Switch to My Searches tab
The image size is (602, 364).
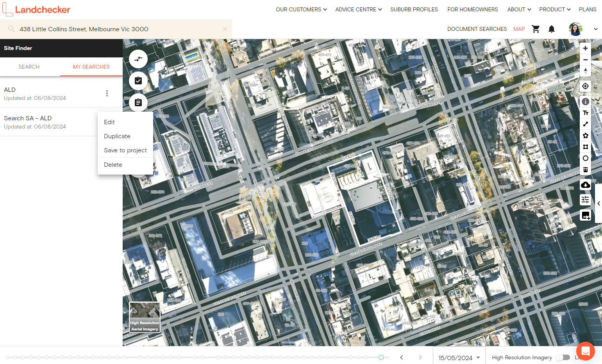click(91, 67)
